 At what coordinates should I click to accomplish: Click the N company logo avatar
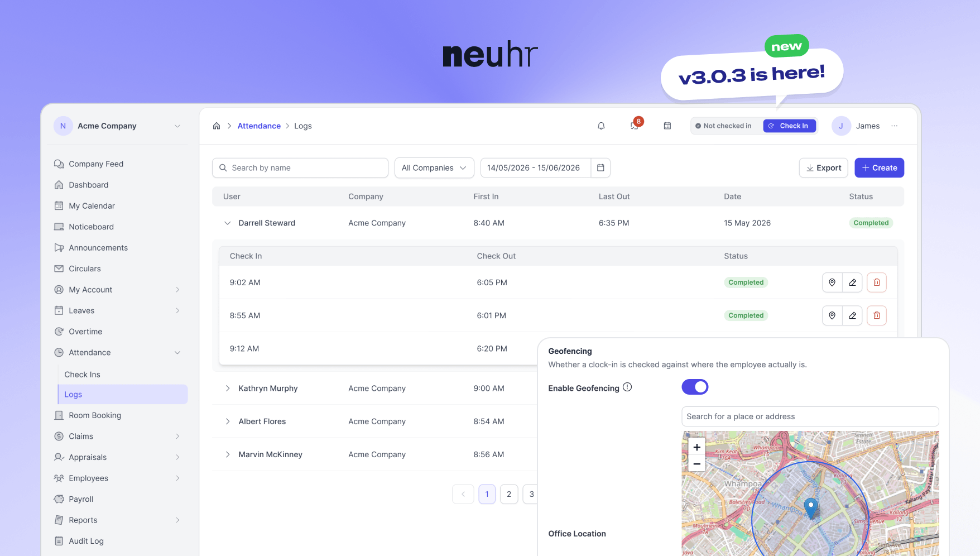pyautogui.click(x=63, y=126)
